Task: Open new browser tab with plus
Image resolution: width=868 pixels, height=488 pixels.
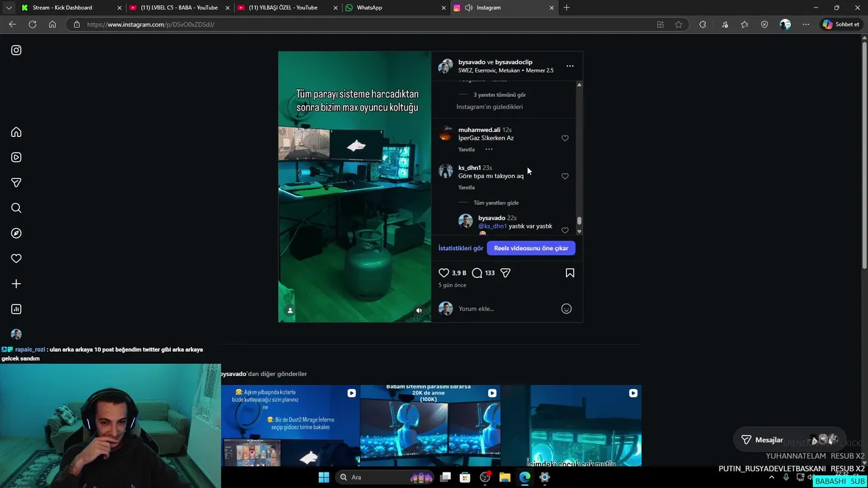Action: (x=566, y=7)
